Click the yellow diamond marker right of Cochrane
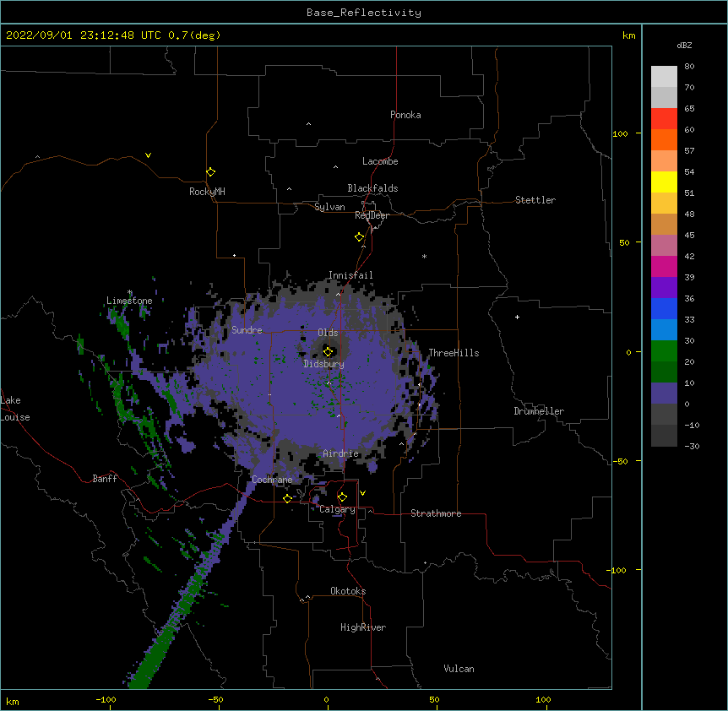 pos(287,498)
